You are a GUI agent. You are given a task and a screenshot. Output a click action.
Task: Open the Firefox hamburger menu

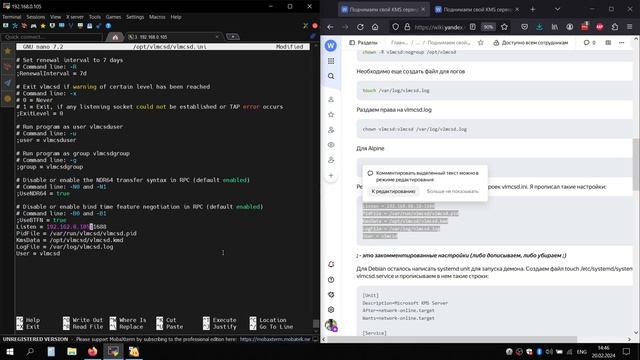pos(629,27)
